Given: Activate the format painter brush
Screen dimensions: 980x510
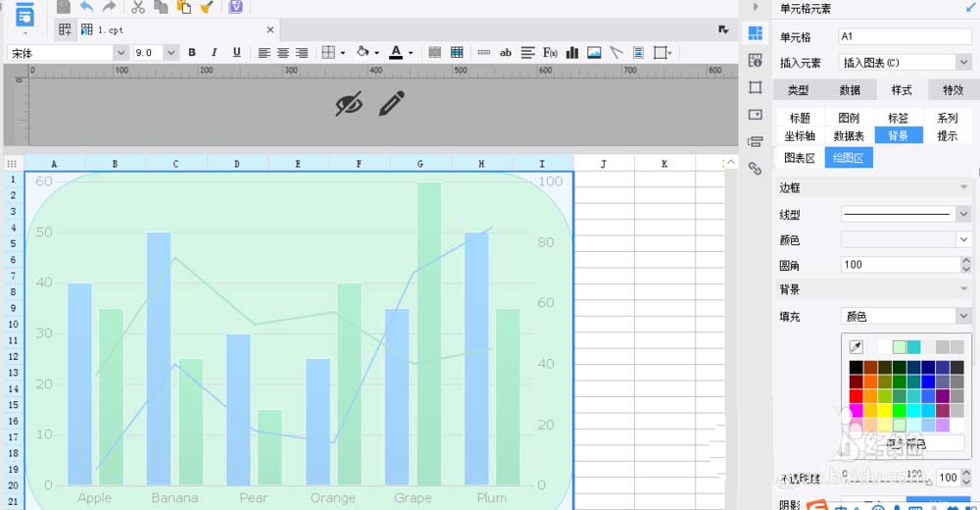Looking at the screenshot, I should pos(207,7).
